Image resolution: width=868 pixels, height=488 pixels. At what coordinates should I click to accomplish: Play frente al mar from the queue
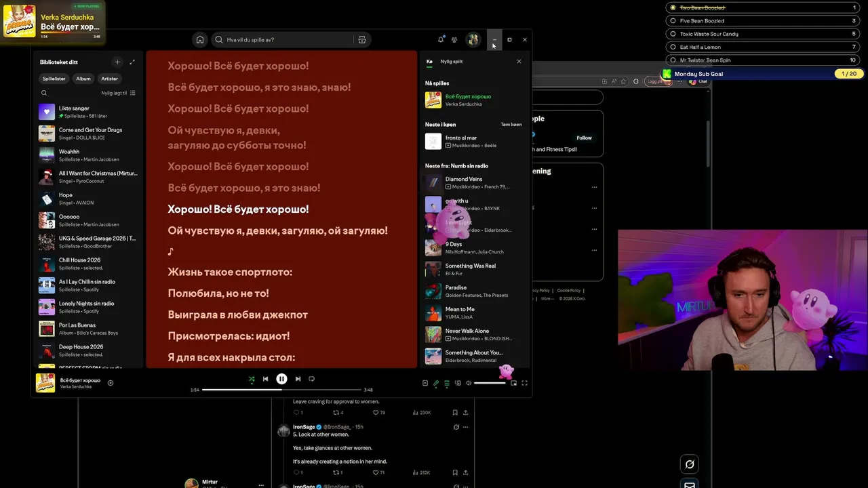click(x=473, y=141)
